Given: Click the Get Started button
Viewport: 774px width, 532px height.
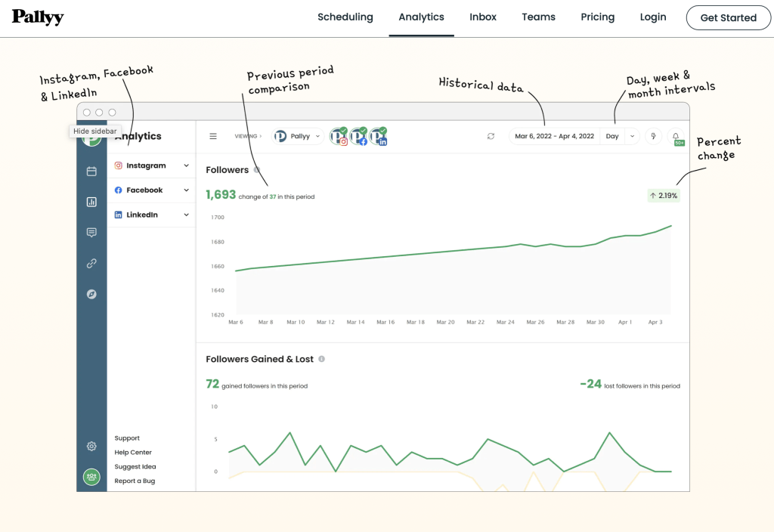Looking at the screenshot, I should point(728,17).
